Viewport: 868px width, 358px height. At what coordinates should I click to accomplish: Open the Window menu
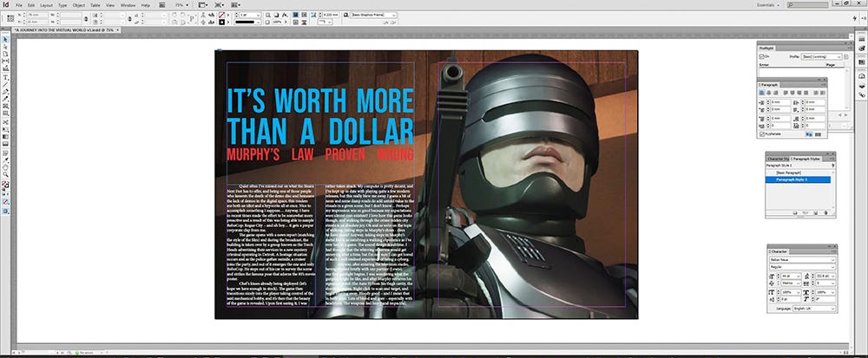[128, 5]
